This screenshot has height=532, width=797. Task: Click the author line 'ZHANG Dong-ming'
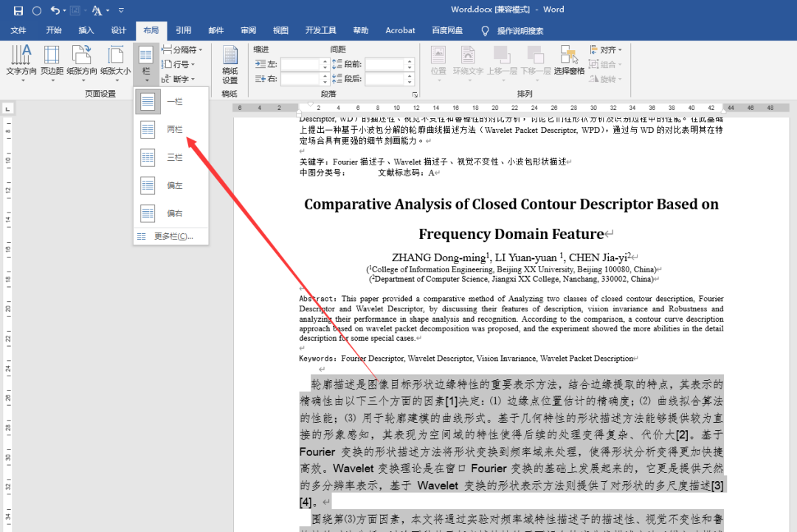tap(438, 258)
